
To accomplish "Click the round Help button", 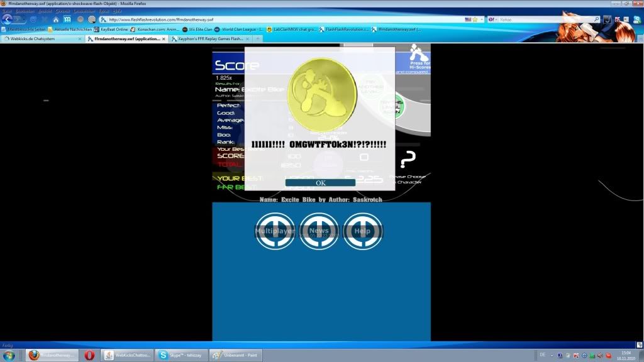I will click(362, 231).
